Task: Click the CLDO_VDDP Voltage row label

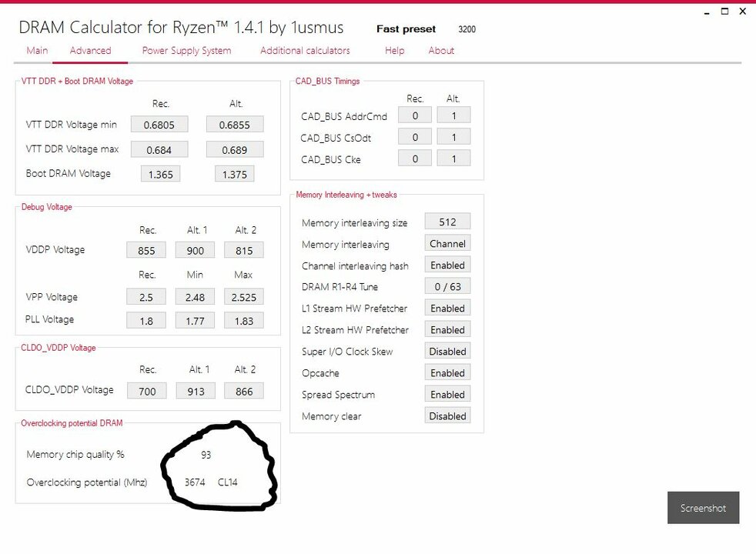Action: [x=69, y=390]
